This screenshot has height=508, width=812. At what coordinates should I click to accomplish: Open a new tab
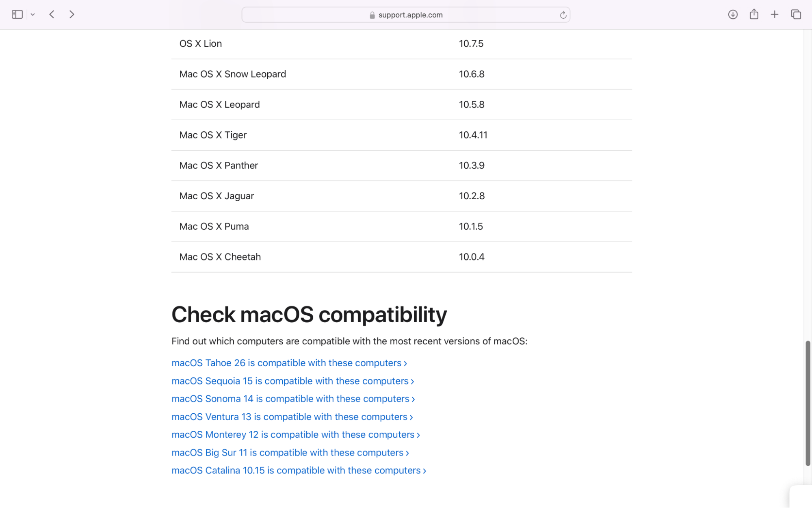(x=774, y=14)
